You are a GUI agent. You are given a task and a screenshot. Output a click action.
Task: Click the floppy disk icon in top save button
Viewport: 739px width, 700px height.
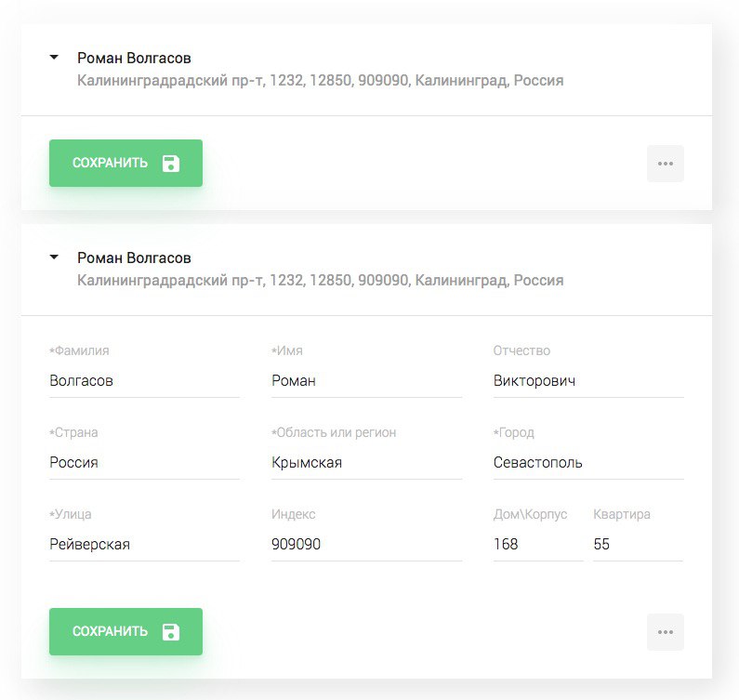171,164
